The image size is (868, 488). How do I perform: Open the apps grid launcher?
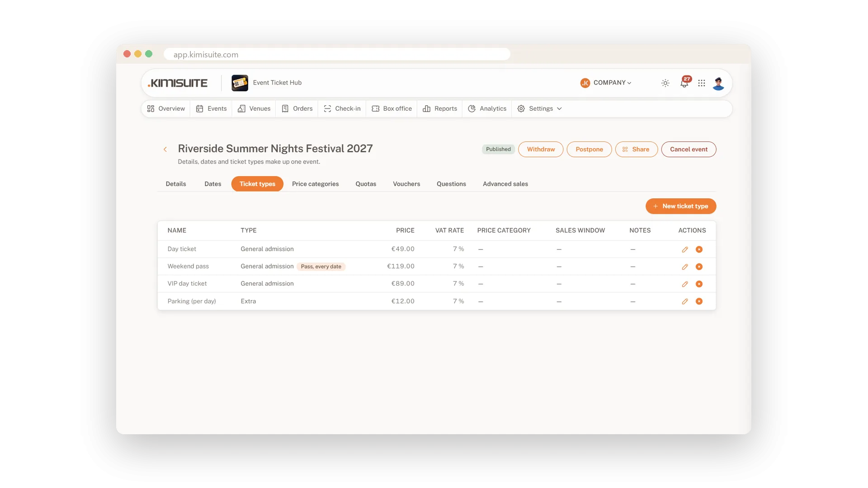702,83
